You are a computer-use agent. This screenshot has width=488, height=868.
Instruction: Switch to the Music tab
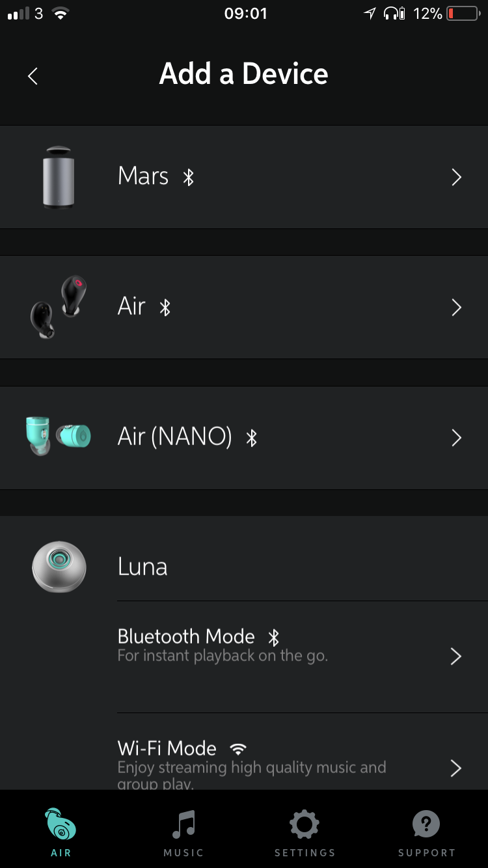coord(183,832)
